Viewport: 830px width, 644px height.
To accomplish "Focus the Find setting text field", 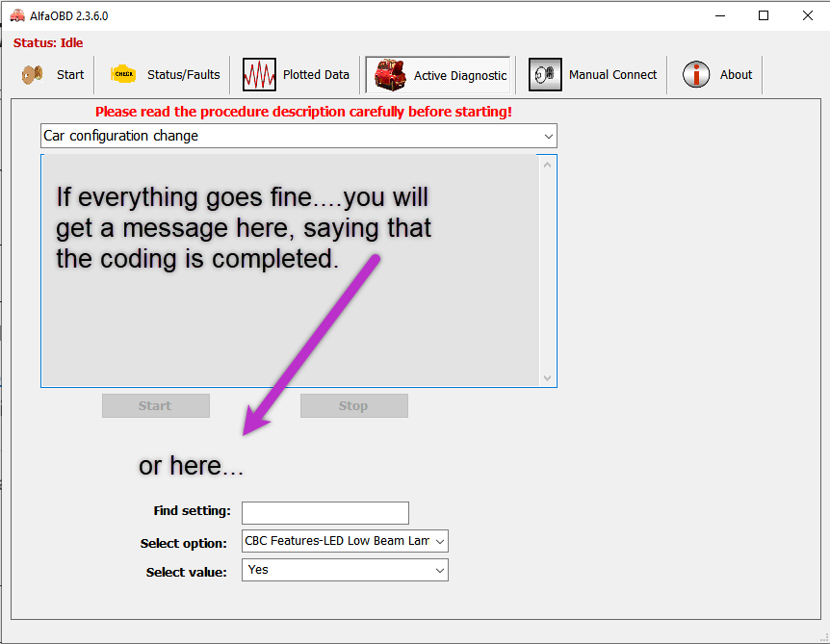I will pos(325,513).
